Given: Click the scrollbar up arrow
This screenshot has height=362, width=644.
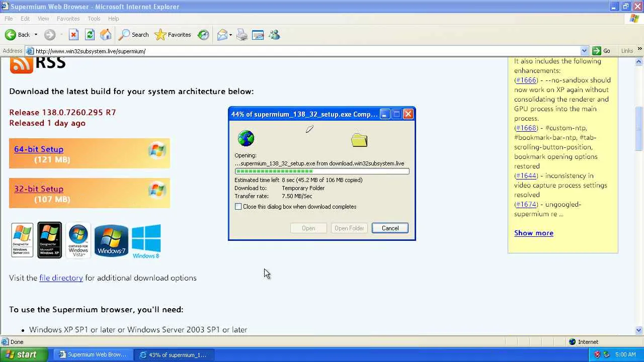Looking at the screenshot, I should (x=639, y=61).
